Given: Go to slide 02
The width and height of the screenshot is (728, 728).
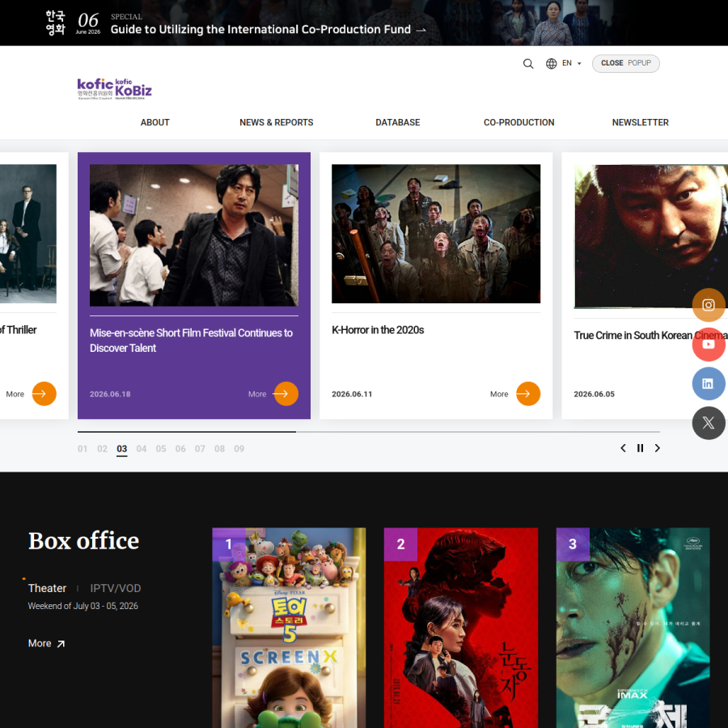Looking at the screenshot, I should click(x=102, y=449).
